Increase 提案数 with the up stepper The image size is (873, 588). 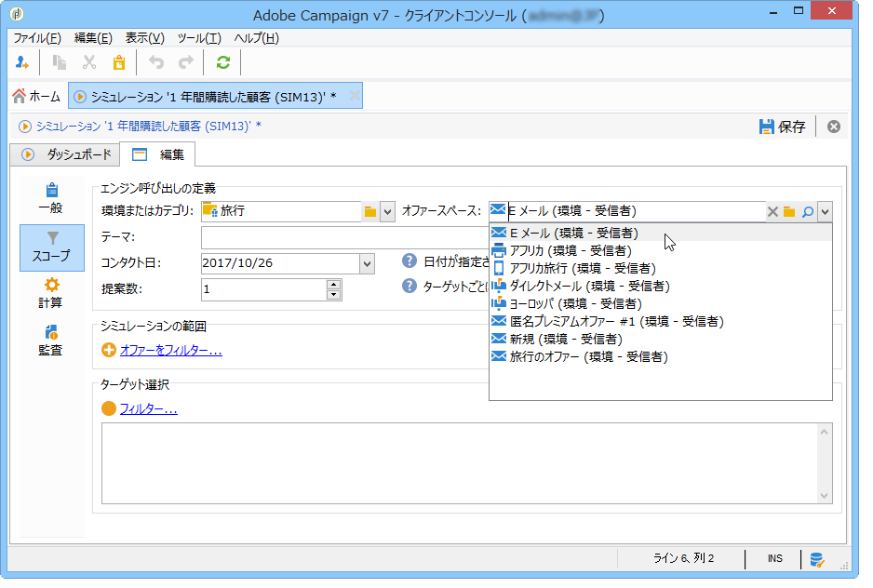pos(333,284)
